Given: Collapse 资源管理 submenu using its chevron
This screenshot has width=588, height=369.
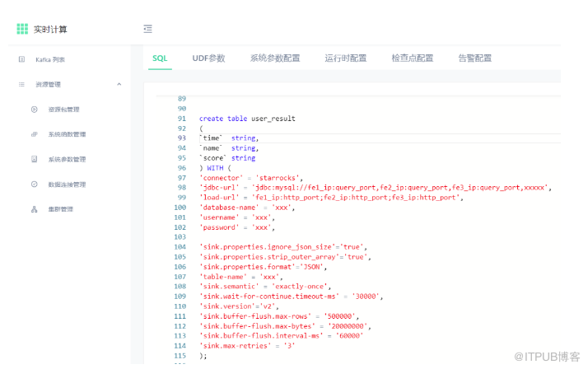Looking at the screenshot, I should click(x=119, y=84).
